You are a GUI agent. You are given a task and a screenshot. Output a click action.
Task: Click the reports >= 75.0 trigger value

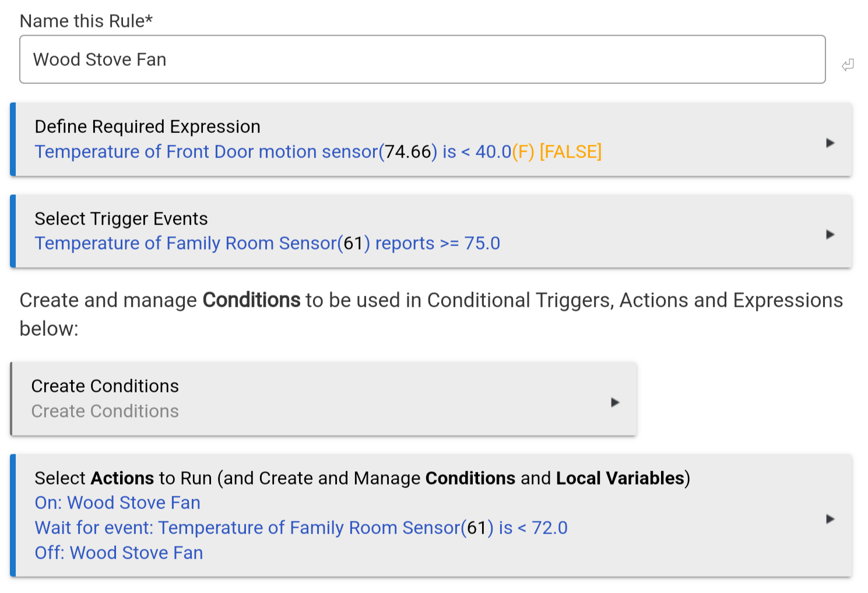click(x=438, y=243)
